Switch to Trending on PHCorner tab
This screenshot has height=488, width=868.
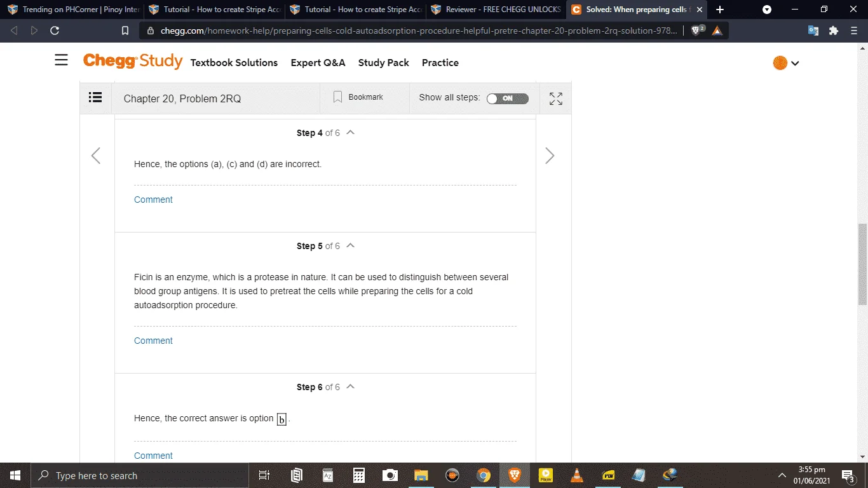coord(73,10)
